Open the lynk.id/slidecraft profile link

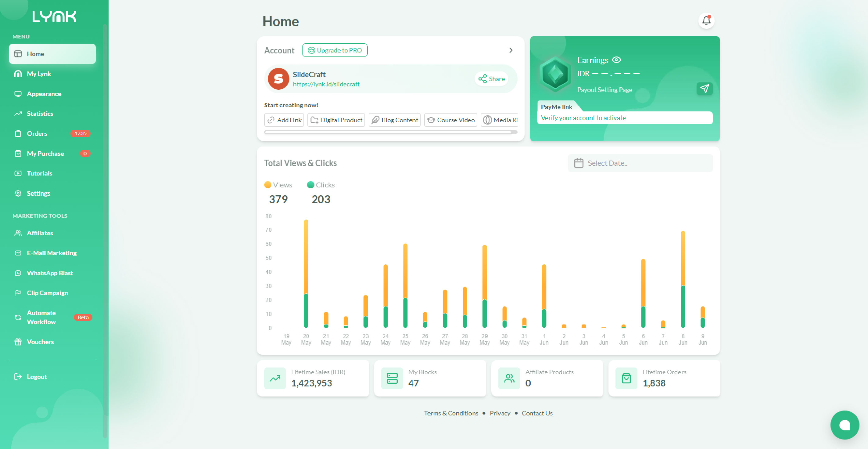[x=326, y=84]
